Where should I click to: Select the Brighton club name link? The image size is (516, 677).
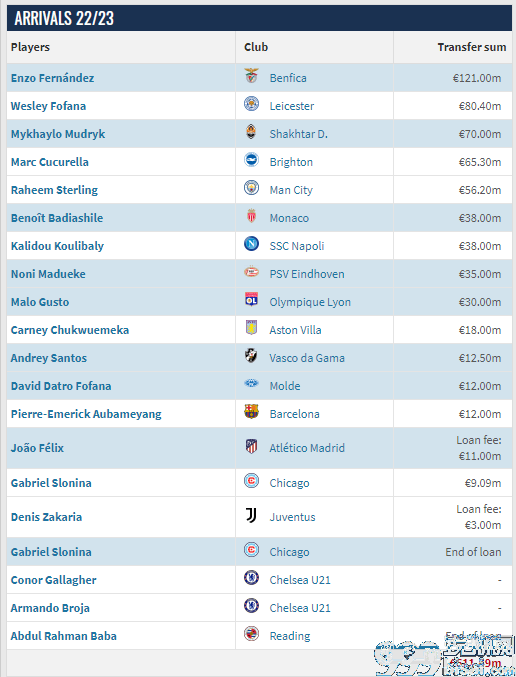pos(291,162)
